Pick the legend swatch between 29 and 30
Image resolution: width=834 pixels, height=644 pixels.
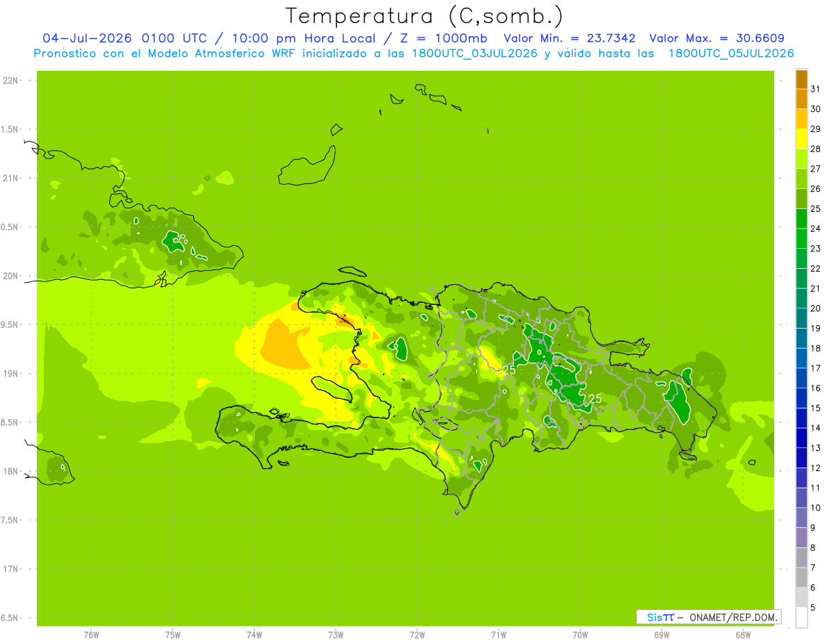(x=801, y=119)
